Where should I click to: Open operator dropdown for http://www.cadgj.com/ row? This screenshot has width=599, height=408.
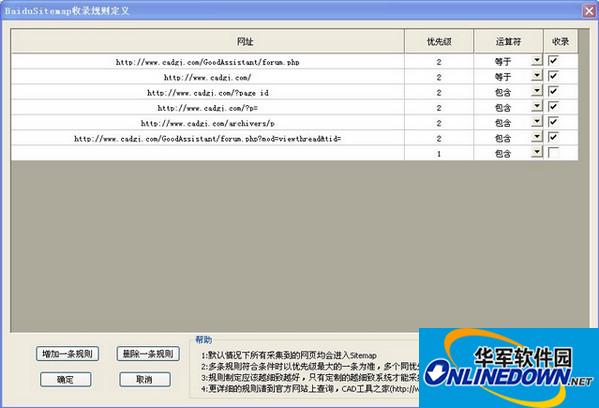537,76
